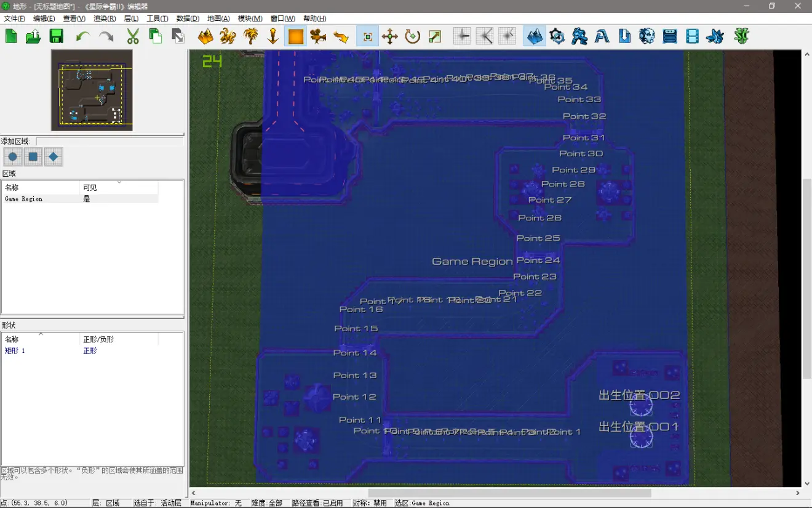The height and width of the screenshot is (508, 812).
Task: Open the Cutscenes filmstrip icon
Action: click(692, 36)
